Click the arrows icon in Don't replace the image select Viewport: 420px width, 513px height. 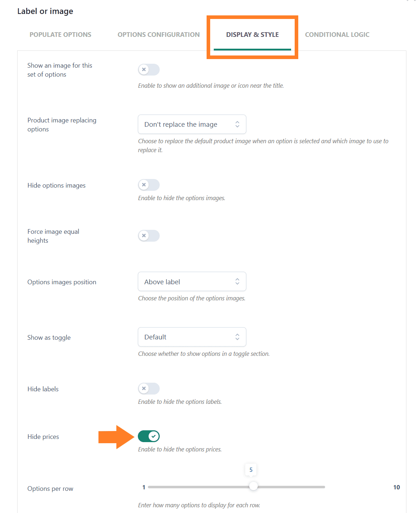(x=237, y=124)
